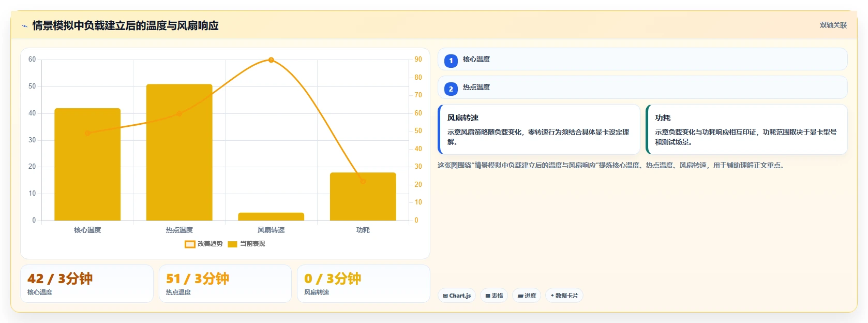868x323 pixels.
Task: Click the 51 / 3分钟 stat card
Action: click(x=225, y=284)
